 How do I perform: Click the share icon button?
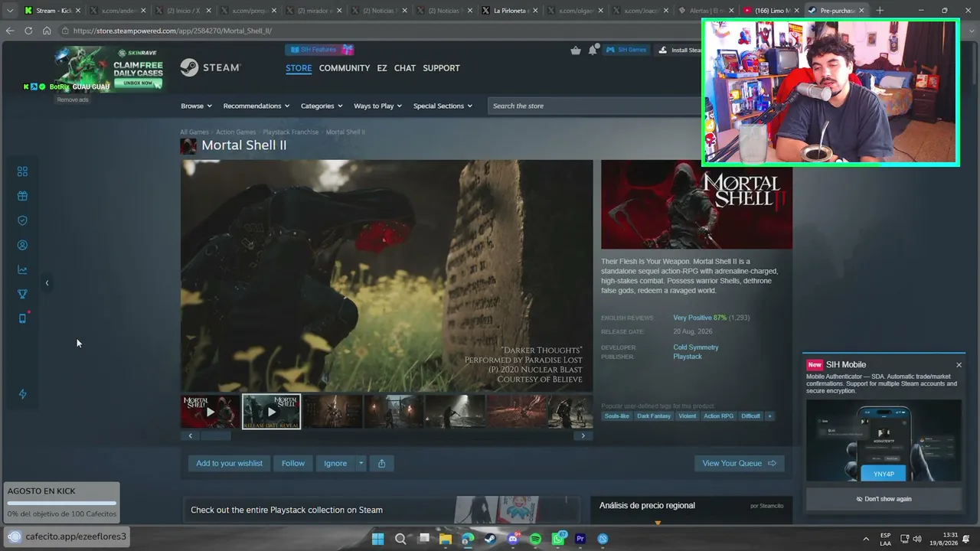(x=381, y=463)
